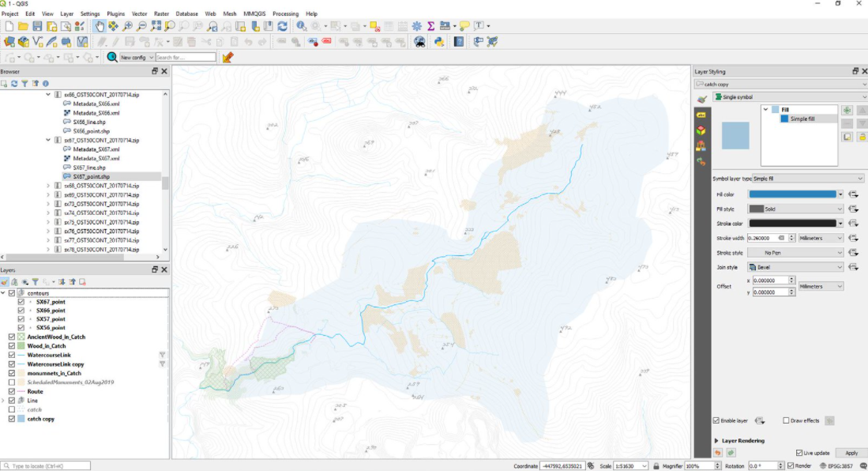Open the Processing menu
Screen dimensions: 868x471
tap(285, 13)
